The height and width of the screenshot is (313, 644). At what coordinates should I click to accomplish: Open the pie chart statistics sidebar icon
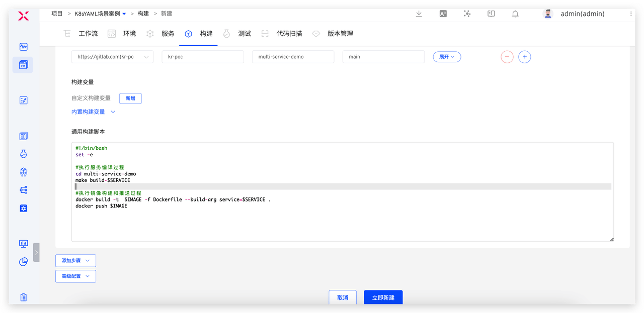(23, 262)
